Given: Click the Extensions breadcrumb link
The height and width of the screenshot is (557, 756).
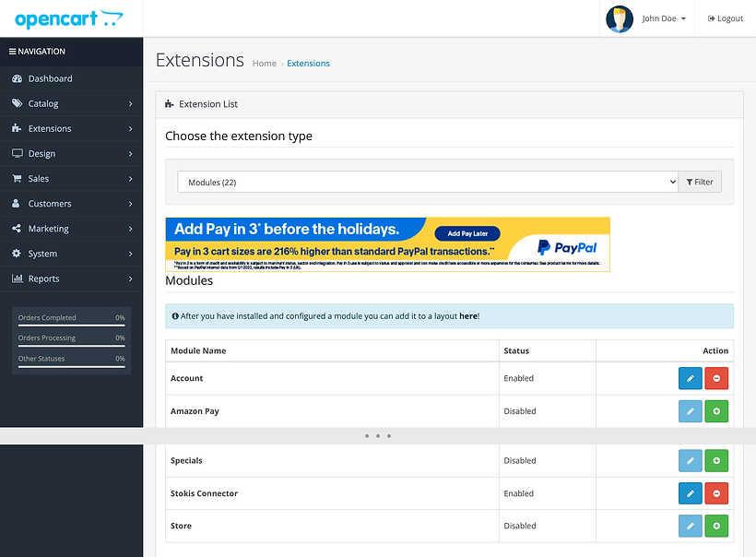Looking at the screenshot, I should [308, 64].
